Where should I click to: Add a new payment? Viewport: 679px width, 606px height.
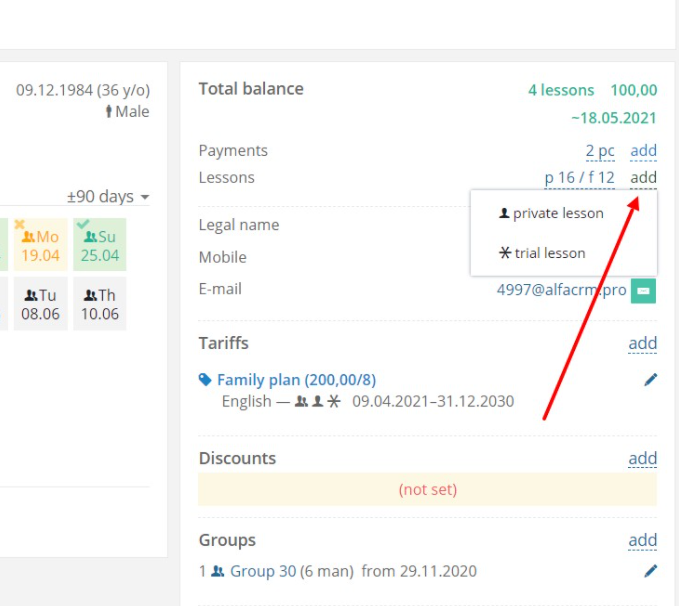(643, 151)
